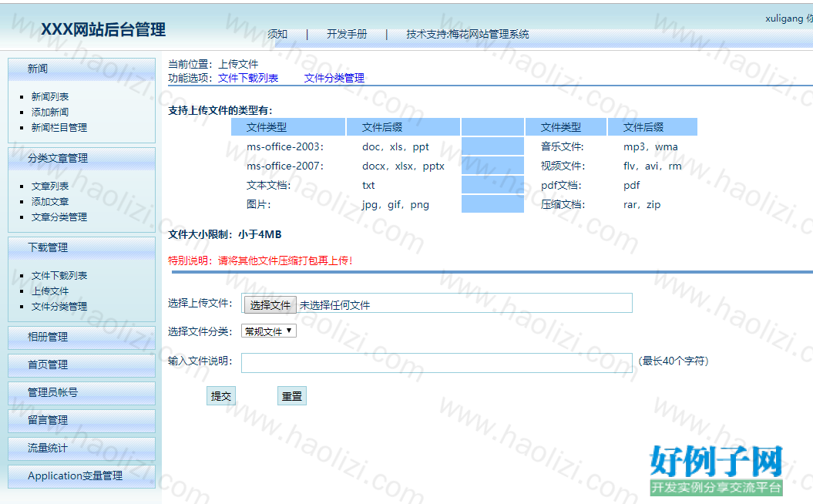
Task: Click 技术支持:梅花网站管理系统 link
Action: click(468, 34)
